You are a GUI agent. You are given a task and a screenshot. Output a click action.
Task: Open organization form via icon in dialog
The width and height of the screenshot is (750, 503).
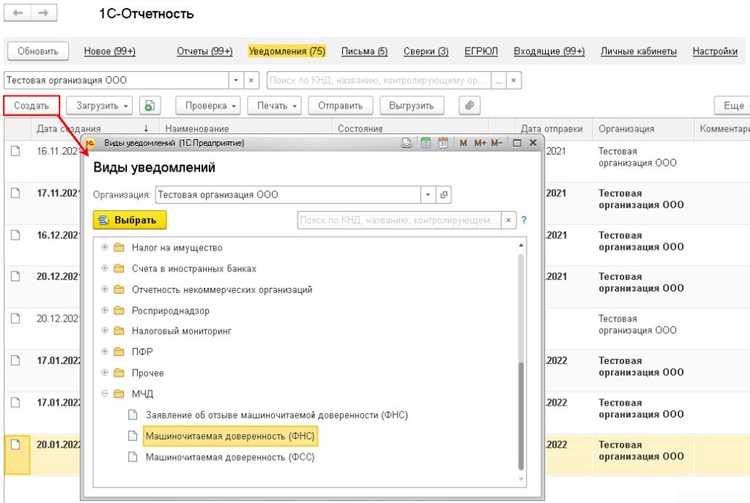pos(444,195)
